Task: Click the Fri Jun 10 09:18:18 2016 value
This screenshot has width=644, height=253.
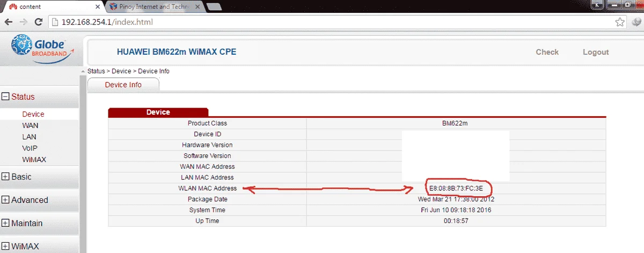Action: pos(456,210)
